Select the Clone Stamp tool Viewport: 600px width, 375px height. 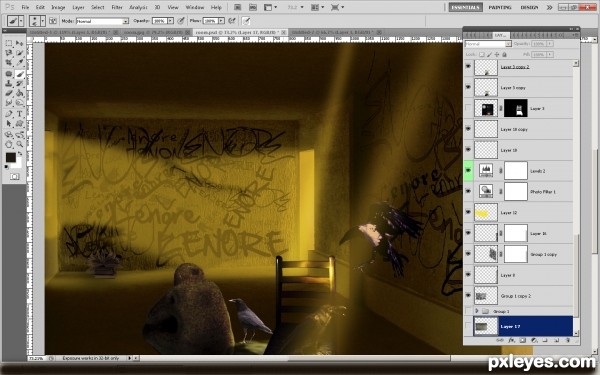[x=9, y=83]
